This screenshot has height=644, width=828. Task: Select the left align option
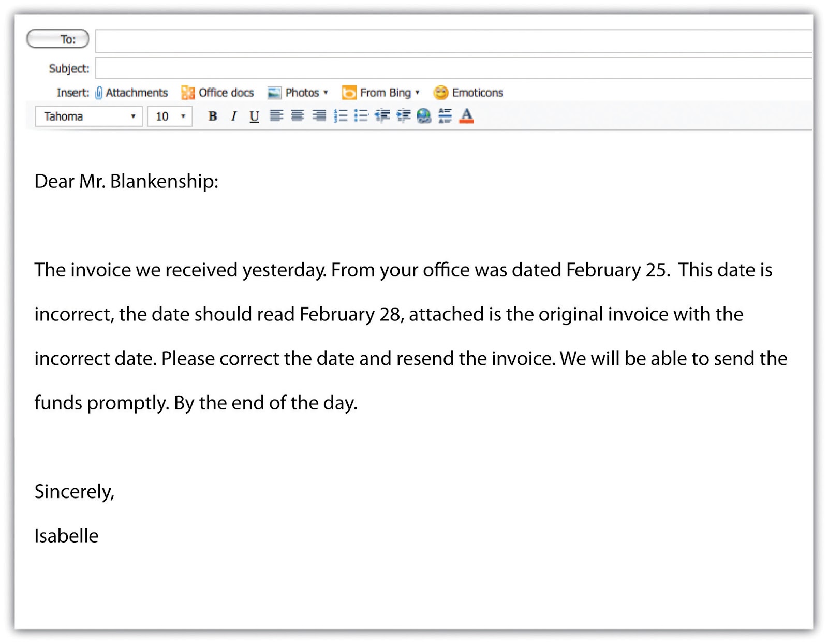[277, 116]
